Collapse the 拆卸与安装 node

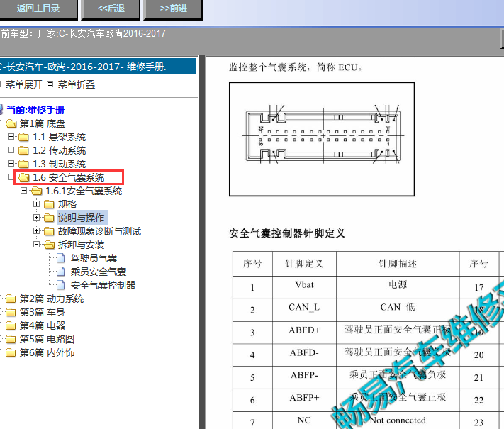37,245
